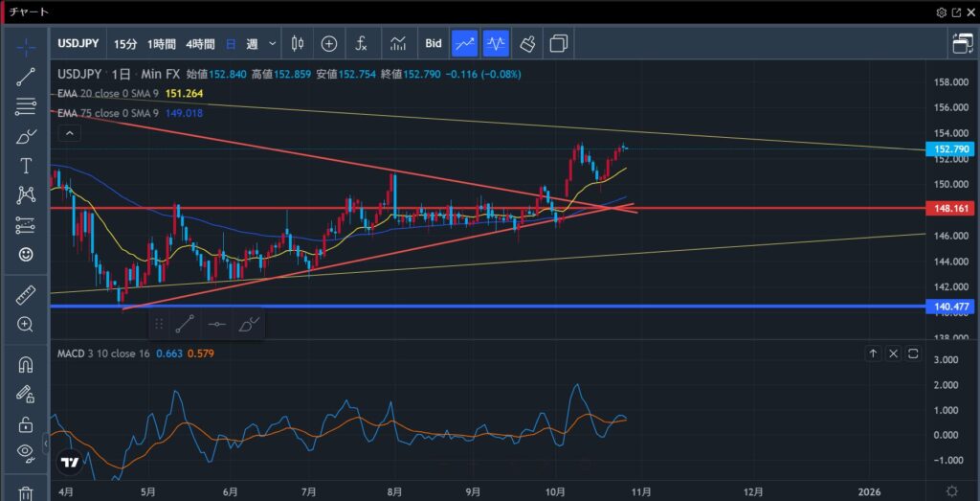
Task: Open candlestick chart type dropdown
Action: coord(297,43)
